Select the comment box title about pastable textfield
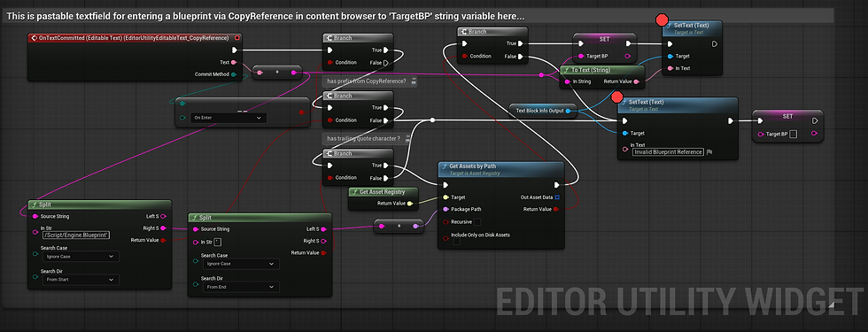This screenshot has height=332, width=868. (266, 16)
